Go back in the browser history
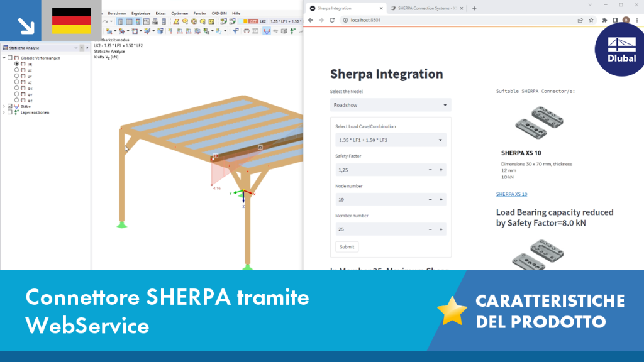This screenshot has height=362, width=644. 311,20
